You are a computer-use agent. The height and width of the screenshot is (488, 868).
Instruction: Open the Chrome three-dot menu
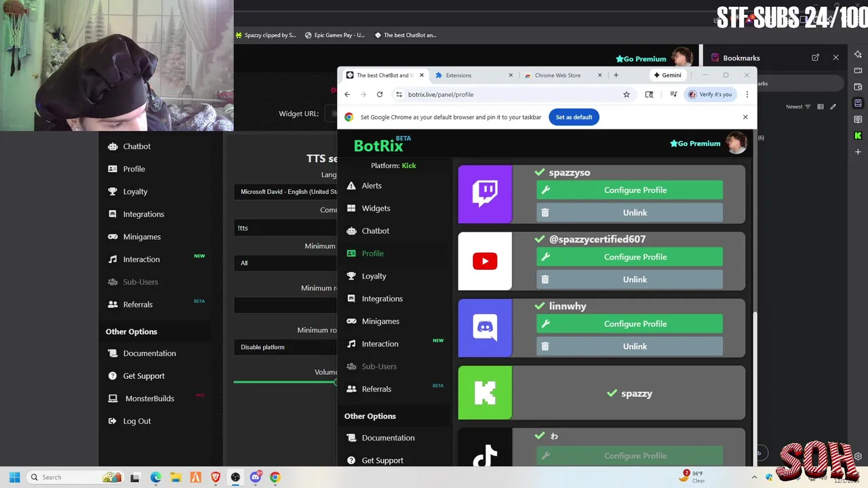747,94
